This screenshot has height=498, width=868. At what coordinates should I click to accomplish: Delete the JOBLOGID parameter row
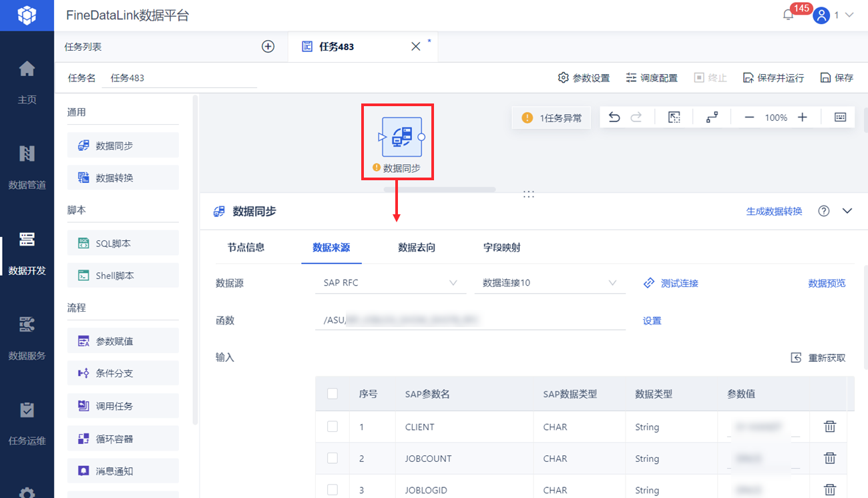[x=830, y=490]
